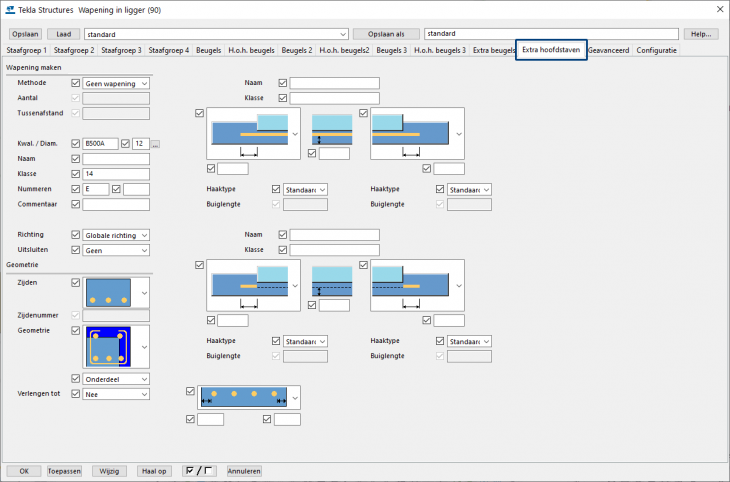The height and width of the screenshot is (482, 730).
Task: Uncheck the Commentaar checkbox
Action: point(76,204)
